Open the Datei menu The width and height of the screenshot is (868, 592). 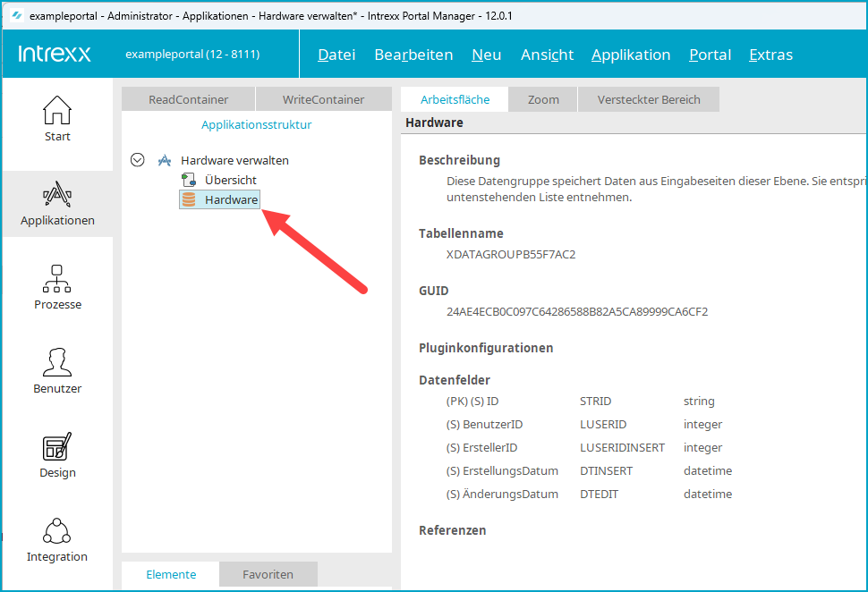click(x=336, y=55)
